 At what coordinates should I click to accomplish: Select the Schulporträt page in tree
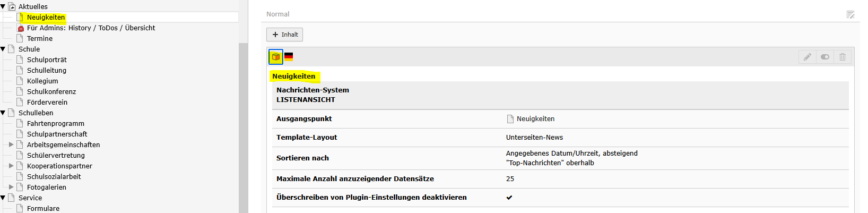pos(47,60)
